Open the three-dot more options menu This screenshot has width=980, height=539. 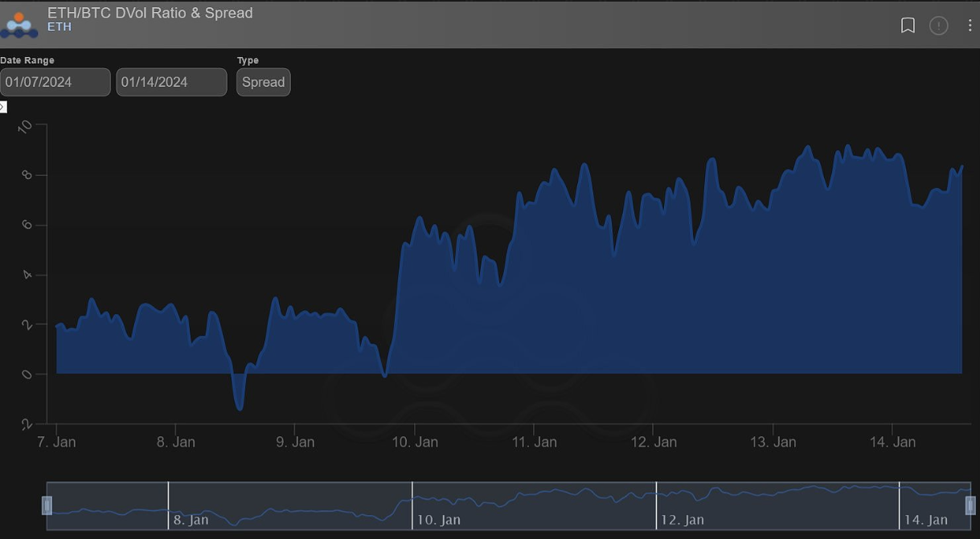point(970,26)
